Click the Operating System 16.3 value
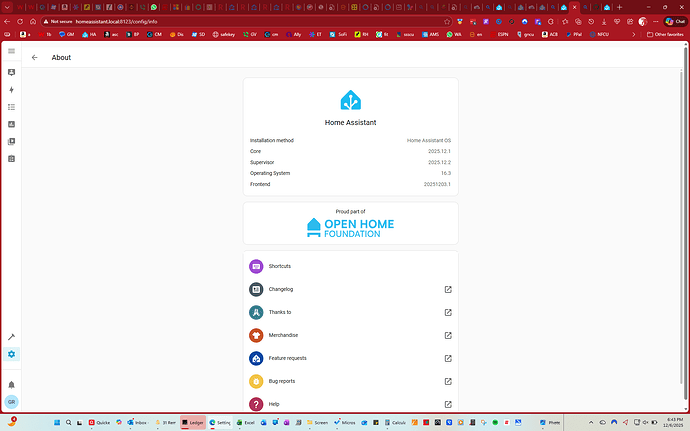690x431 pixels. (x=446, y=173)
